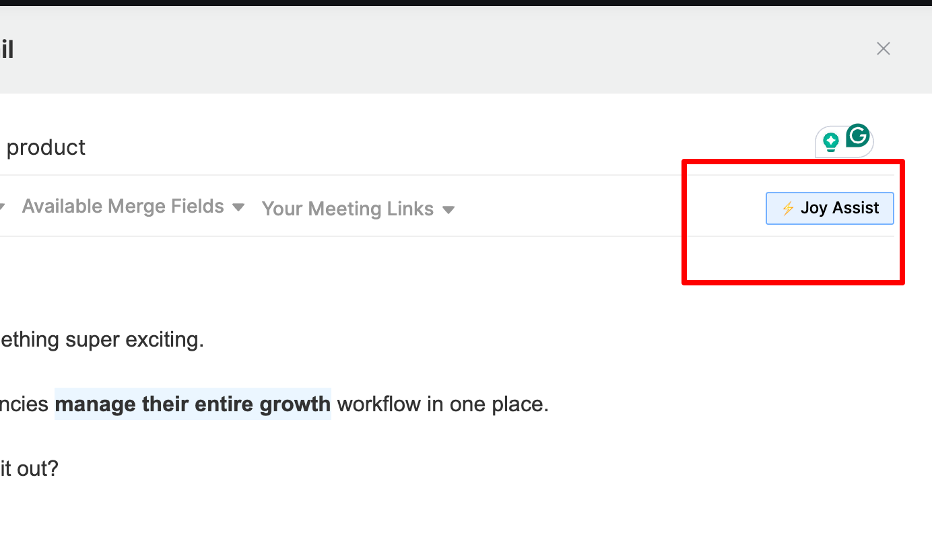
Task: Click the triangle arrow after Available Merge Fields
Action: click(238, 207)
